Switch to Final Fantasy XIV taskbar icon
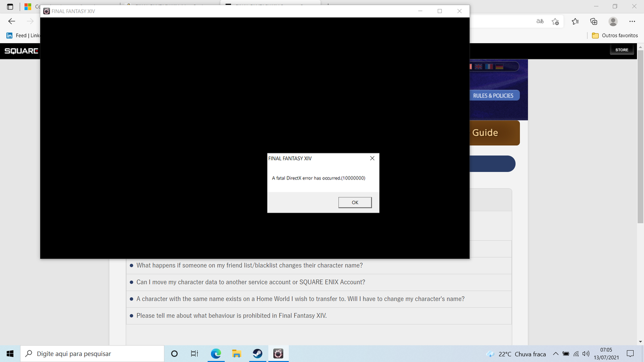Viewport: 644px width, 362px height. click(x=278, y=354)
